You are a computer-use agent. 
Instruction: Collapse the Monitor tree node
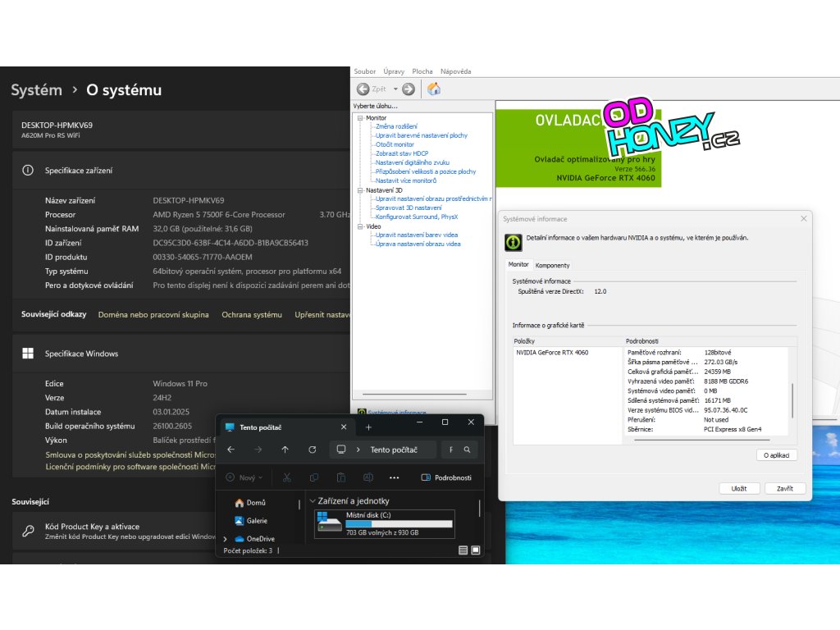(360, 118)
